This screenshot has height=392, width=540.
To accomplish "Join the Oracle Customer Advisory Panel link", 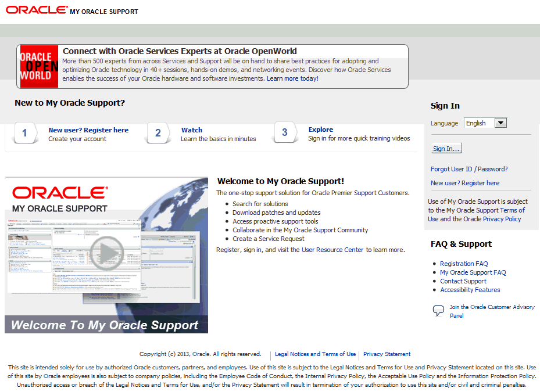I will point(492,311).
